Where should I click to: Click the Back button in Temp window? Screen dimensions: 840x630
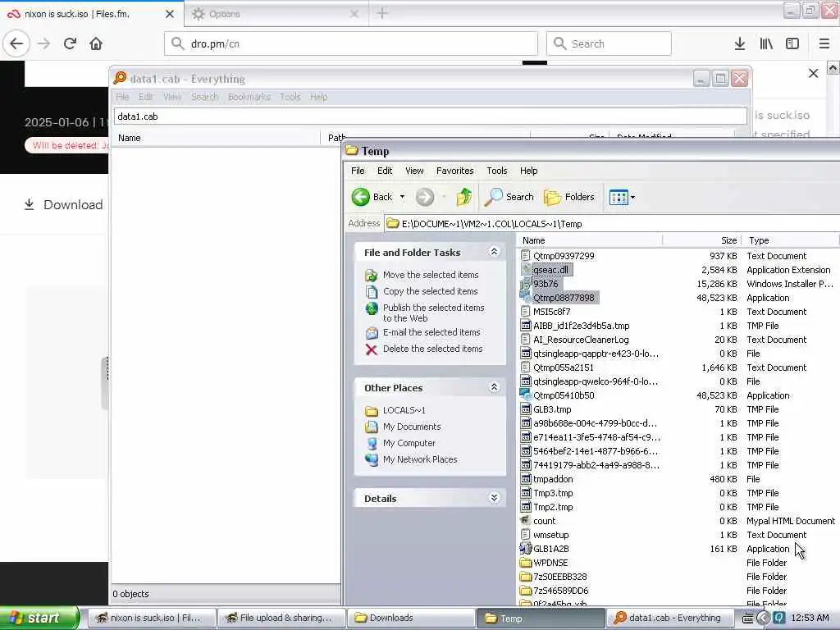(x=372, y=197)
